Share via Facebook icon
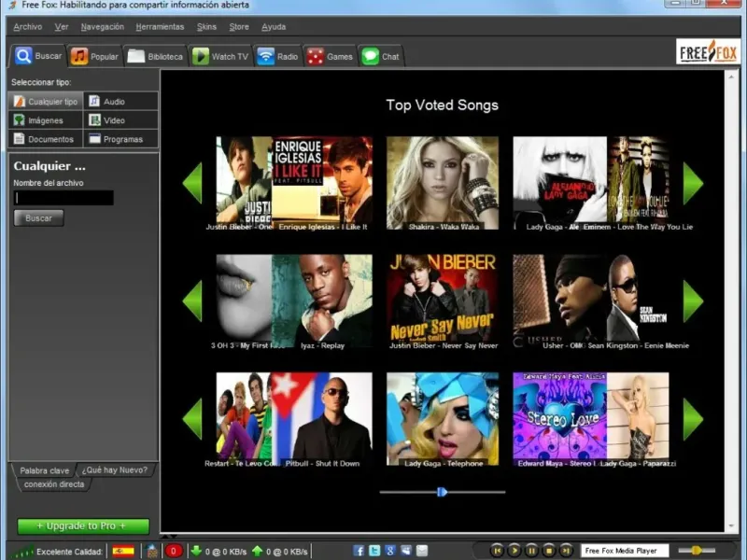Screen dimensions: 747x560 (359, 551)
